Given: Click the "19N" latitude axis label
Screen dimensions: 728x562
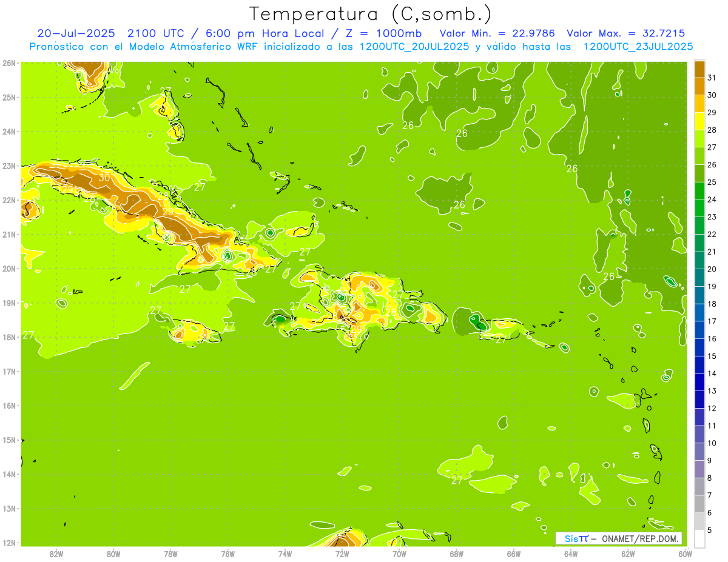Looking at the screenshot, I should (8, 303).
